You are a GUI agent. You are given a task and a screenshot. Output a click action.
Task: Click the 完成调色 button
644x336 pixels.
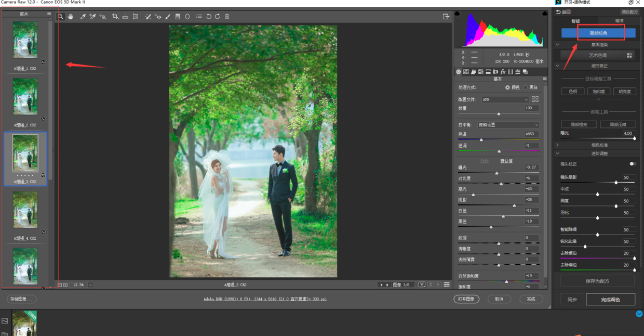point(610,300)
